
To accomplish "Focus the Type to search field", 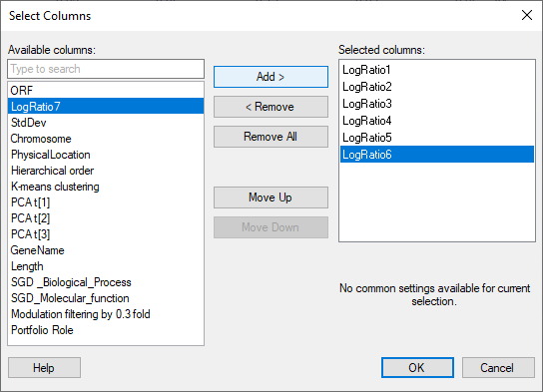I will click(x=106, y=69).
